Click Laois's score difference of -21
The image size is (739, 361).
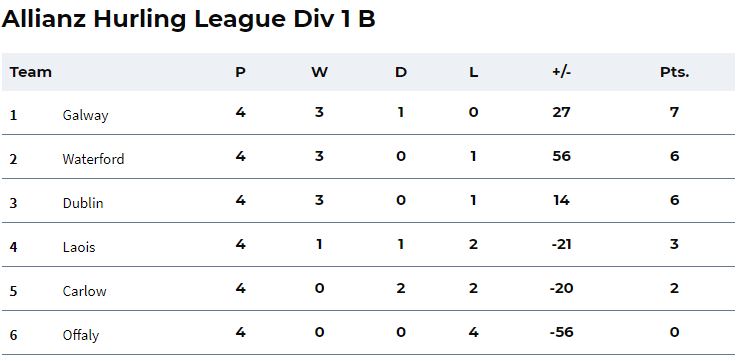[561, 244]
